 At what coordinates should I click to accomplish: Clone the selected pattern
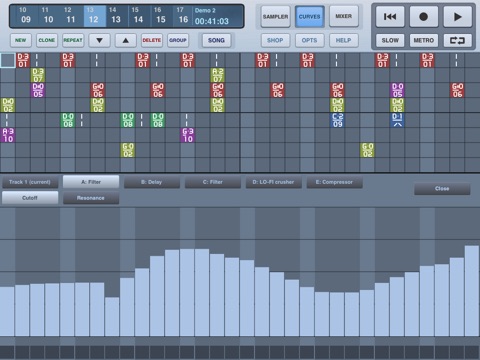point(47,40)
